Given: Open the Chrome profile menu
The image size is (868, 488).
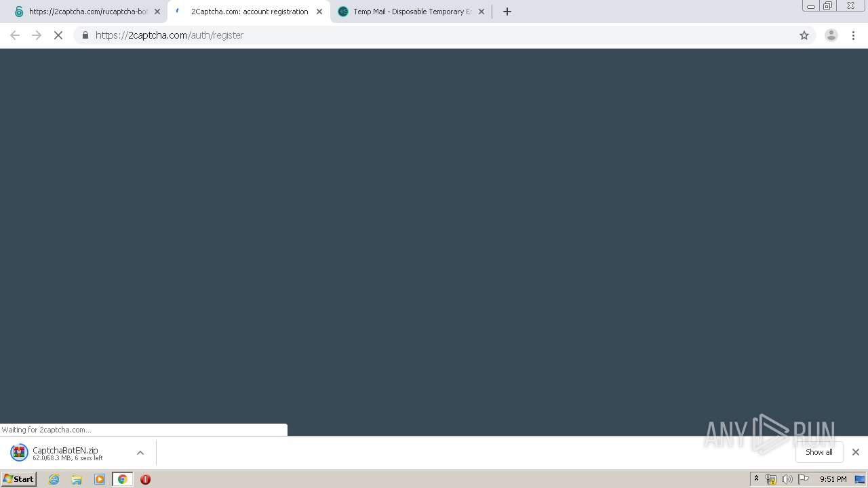Looking at the screenshot, I should click(x=831, y=35).
